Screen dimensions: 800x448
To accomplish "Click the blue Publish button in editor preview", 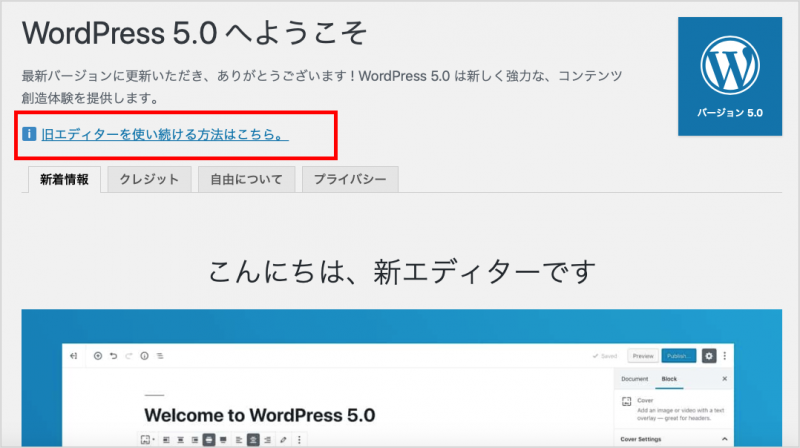I will [x=679, y=356].
